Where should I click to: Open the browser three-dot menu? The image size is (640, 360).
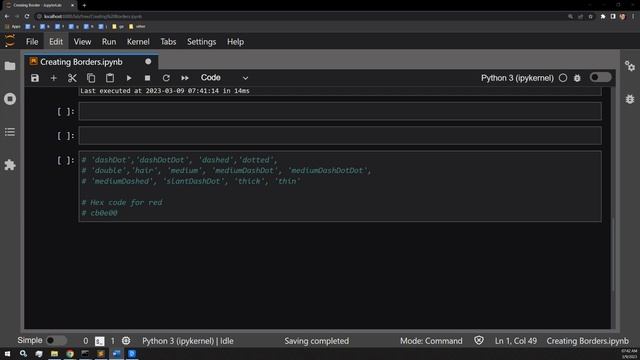[x=633, y=17]
